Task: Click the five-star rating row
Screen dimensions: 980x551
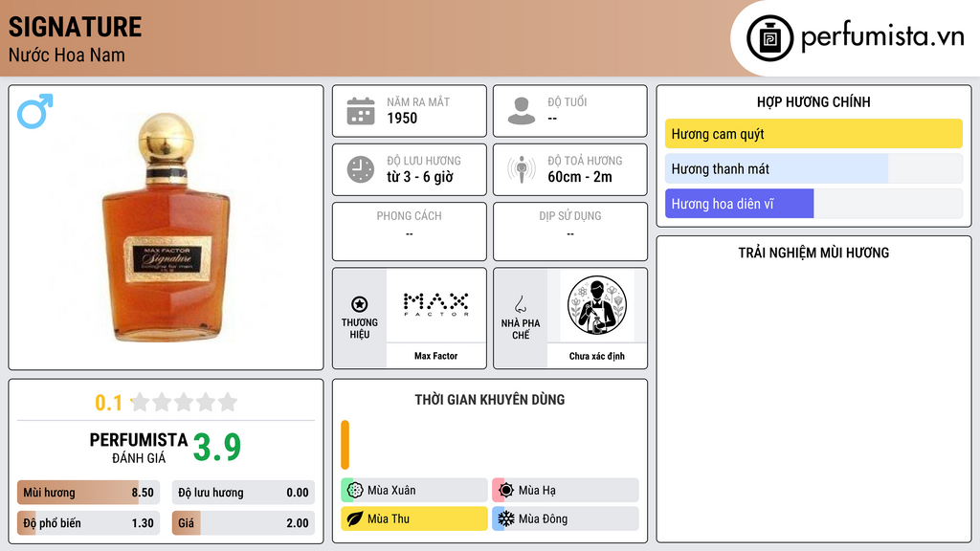Action: tap(184, 403)
